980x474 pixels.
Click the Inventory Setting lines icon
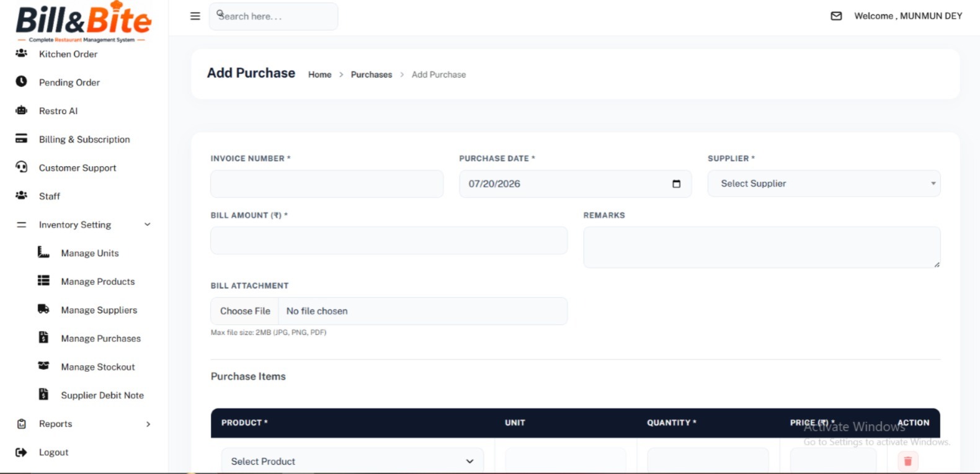point(21,225)
